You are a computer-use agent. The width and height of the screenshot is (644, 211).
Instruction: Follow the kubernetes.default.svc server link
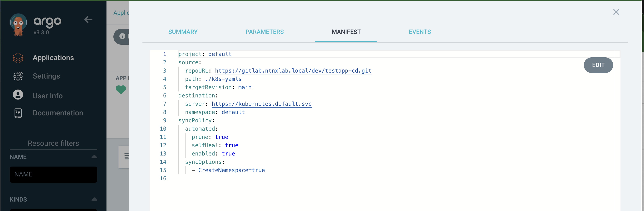point(261,104)
